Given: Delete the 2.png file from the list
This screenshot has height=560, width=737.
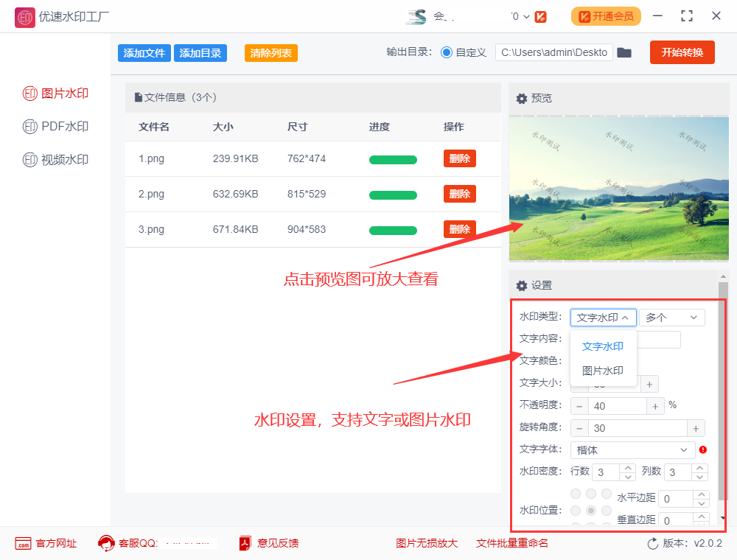Looking at the screenshot, I should 459,194.
